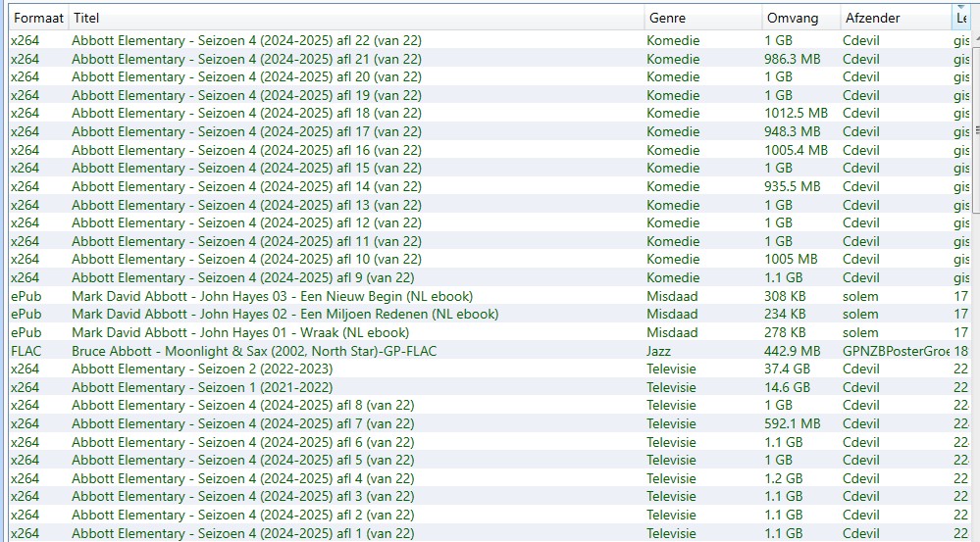This screenshot has width=980, height=542.
Task: Select Abbott Elementary Seizoen 4 afl 6 title
Action: click(x=242, y=442)
